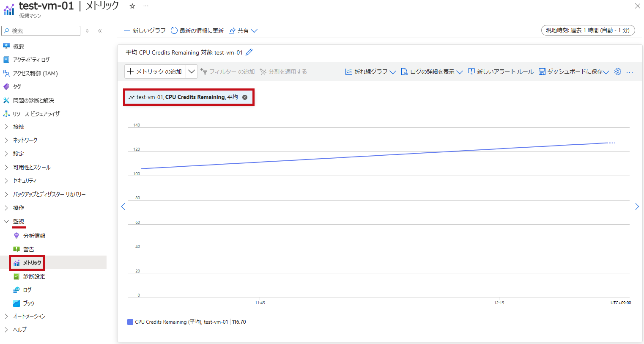Image resolution: width=644 pixels, height=344 pixels.
Task: Open chart more options ellipsis
Action: point(630,72)
